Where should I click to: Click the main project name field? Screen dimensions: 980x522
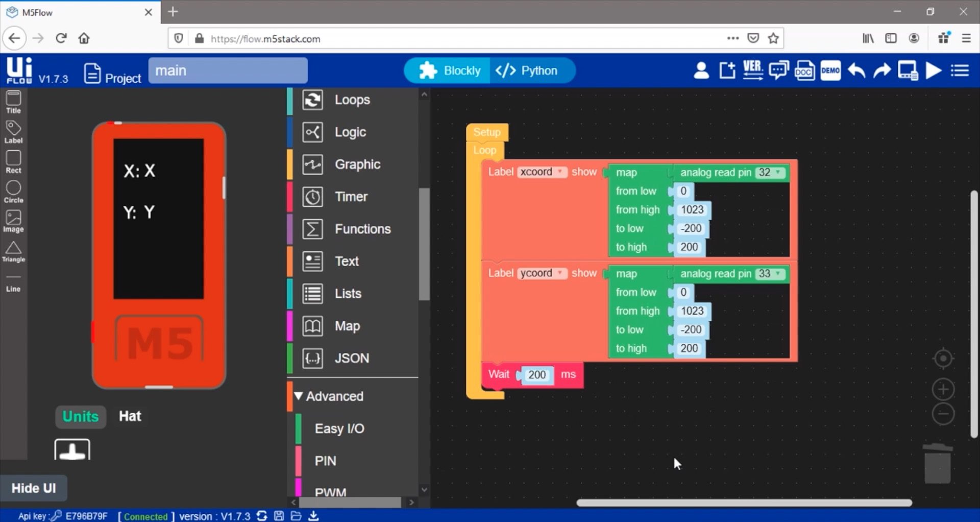pos(228,70)
